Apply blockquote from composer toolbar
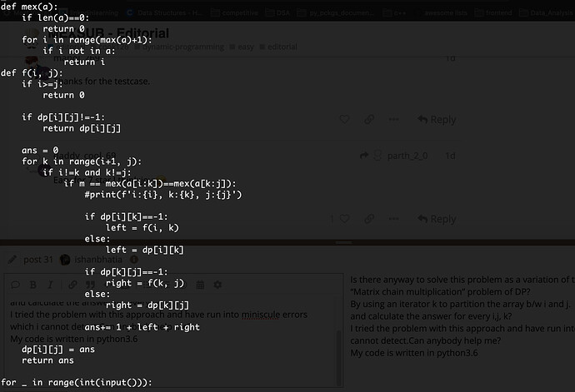The width and height of the screenshot is (575, 392). (90, 285)
